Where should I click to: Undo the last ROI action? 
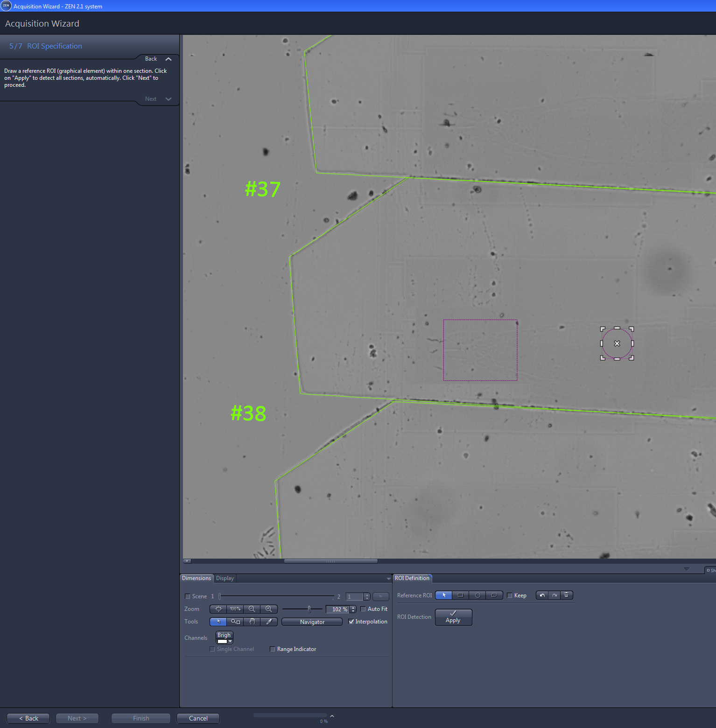point(542,595)
